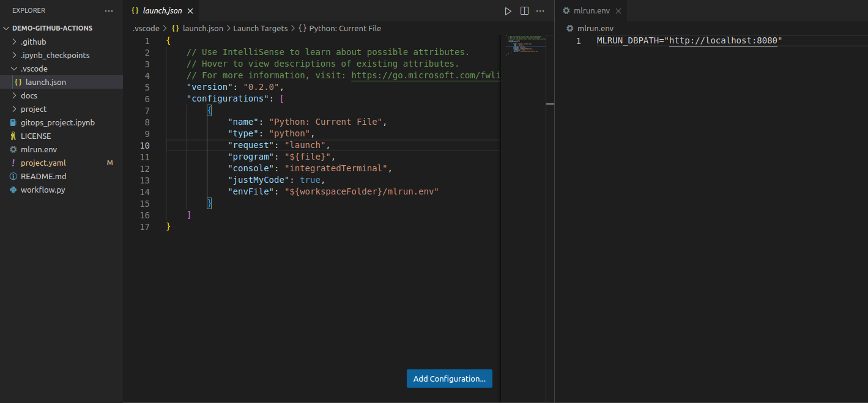Switch to the mlrun.env tab

[591, 10]
